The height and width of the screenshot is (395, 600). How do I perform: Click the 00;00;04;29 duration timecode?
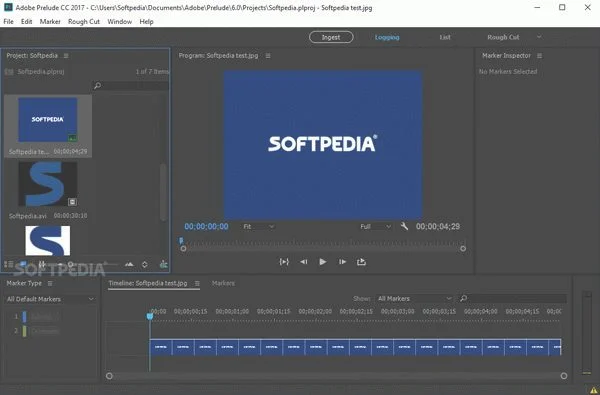point(438,227)
